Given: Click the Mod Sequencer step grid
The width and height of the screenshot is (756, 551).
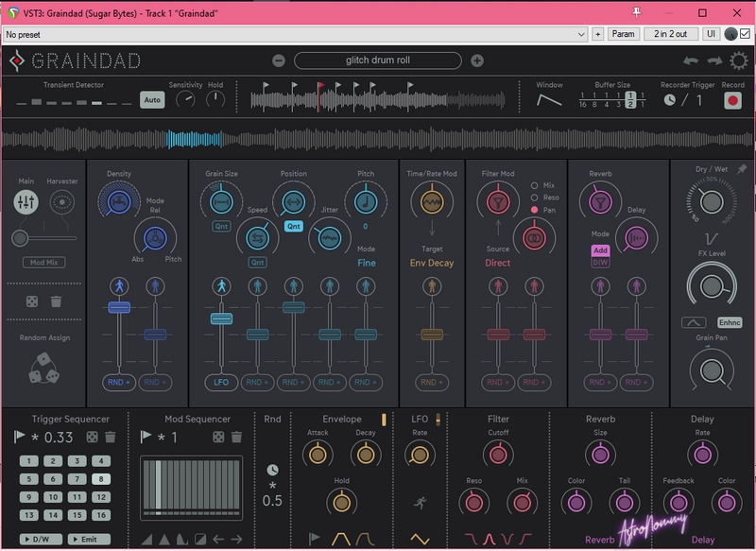Looking at the screenshot, I should tap(192, 488).
